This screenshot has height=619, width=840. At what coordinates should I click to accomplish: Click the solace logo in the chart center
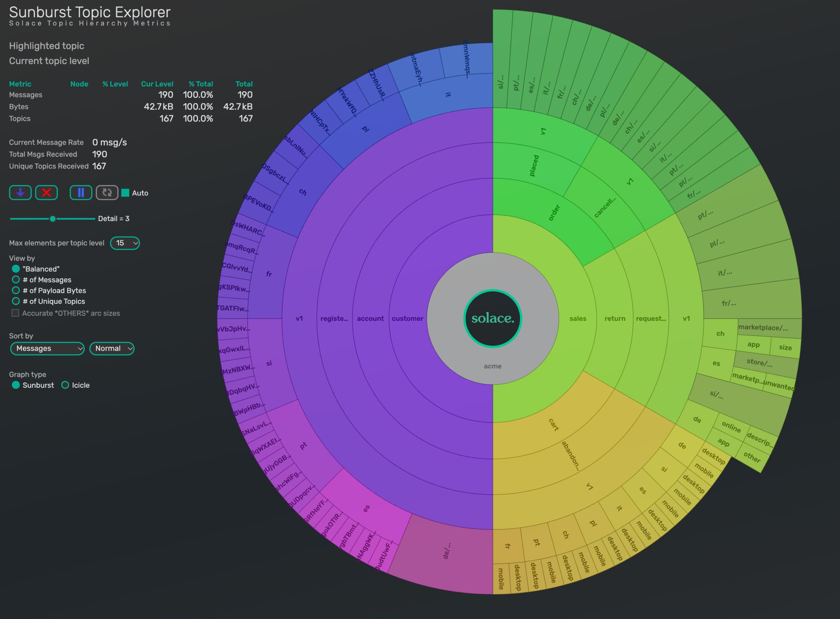click(493, 318)
